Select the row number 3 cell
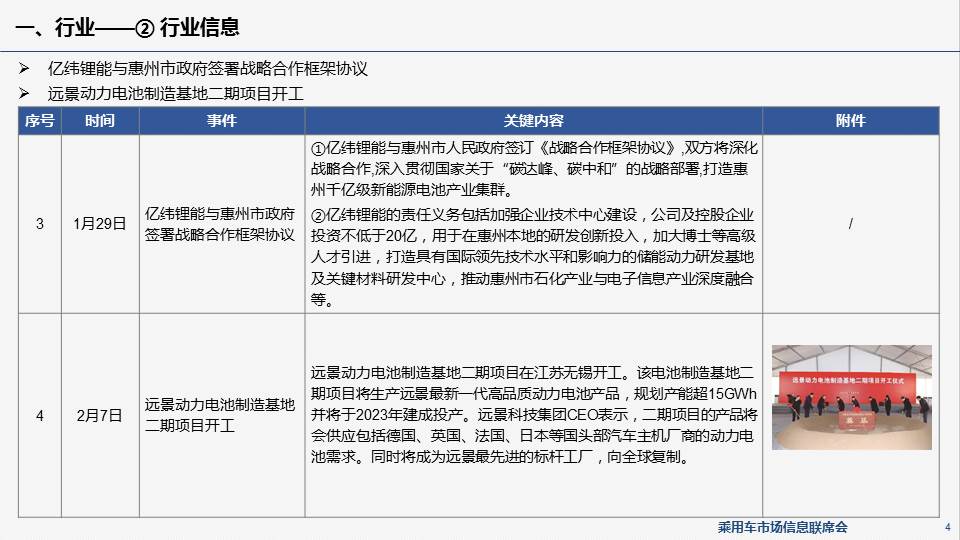The width and height of the screenshot is (960, 540). (x=40, y=223)
